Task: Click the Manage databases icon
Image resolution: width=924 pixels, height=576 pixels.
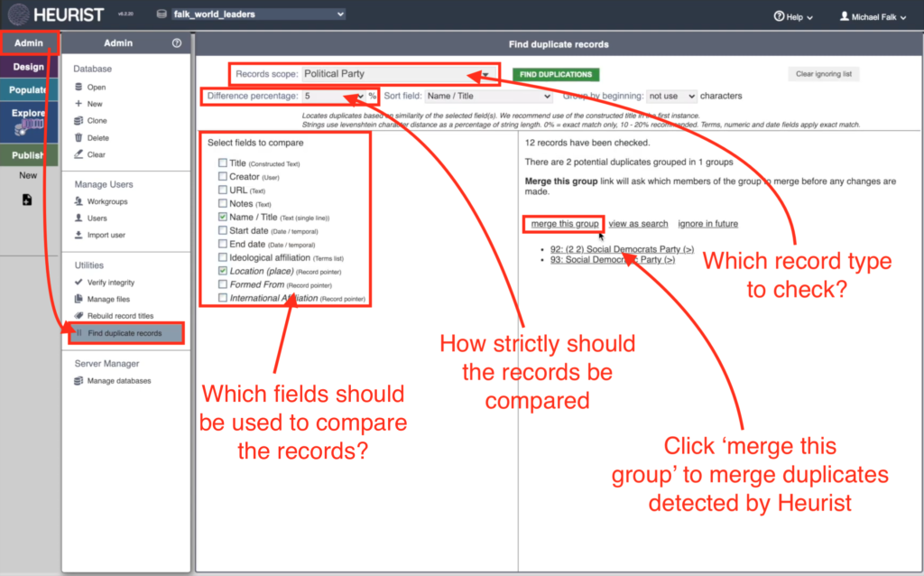Action: click(79, 381)
